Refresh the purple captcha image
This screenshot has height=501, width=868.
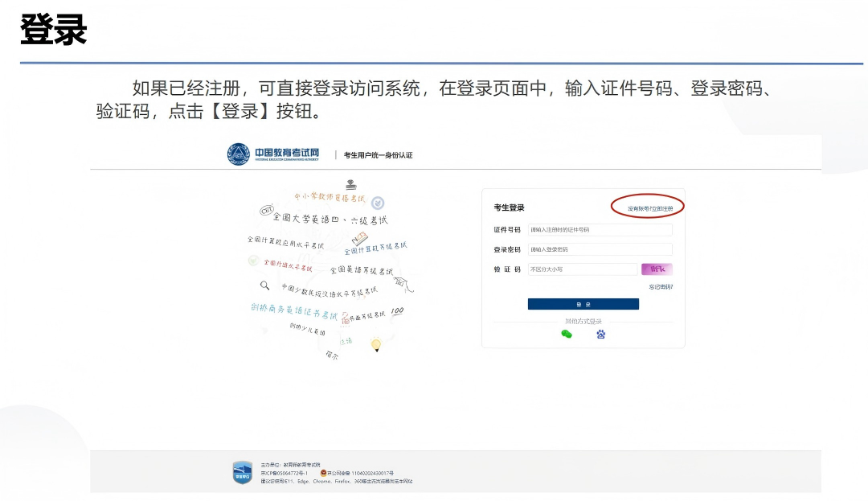[x=657, y=269]
